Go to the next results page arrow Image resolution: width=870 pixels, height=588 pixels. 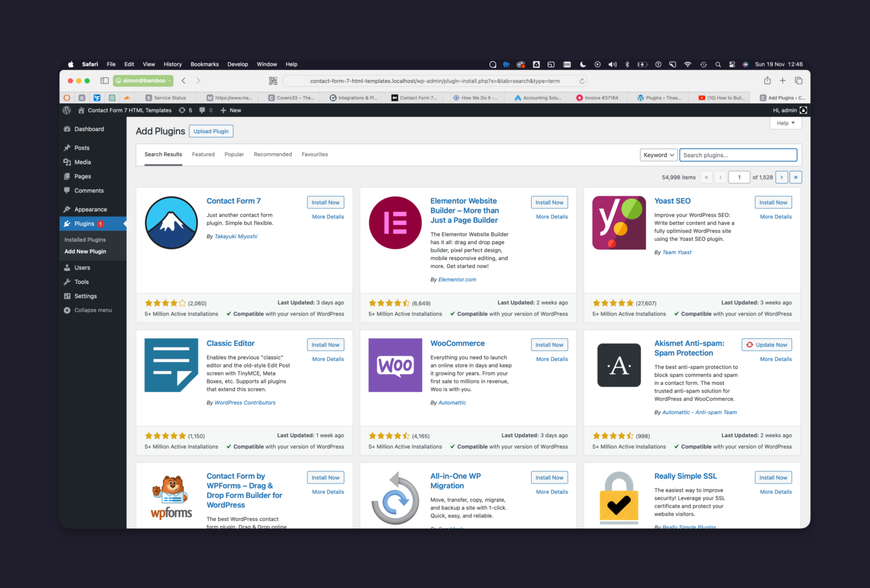782,177
